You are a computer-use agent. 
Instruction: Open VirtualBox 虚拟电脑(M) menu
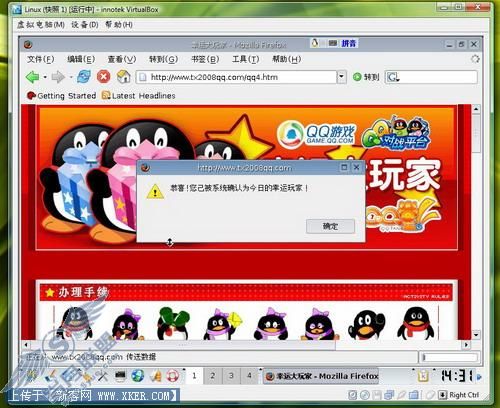click(41, 25)
